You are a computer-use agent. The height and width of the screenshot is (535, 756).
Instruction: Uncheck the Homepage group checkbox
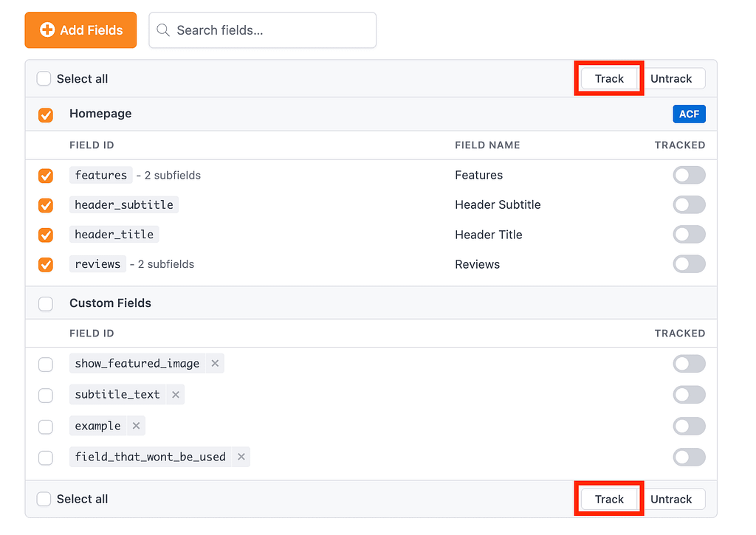coord(46,114)
